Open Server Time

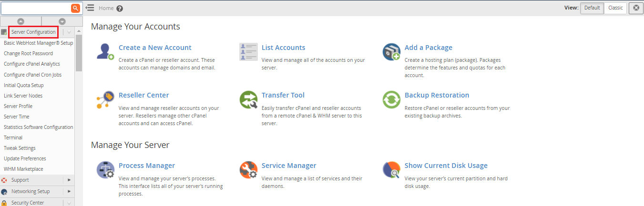[16, 117]
